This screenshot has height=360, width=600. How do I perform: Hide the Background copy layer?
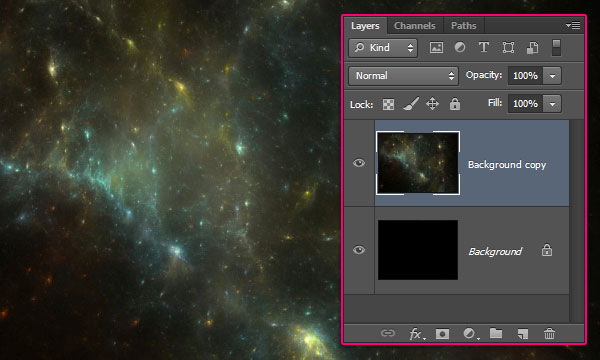(359, 163)
